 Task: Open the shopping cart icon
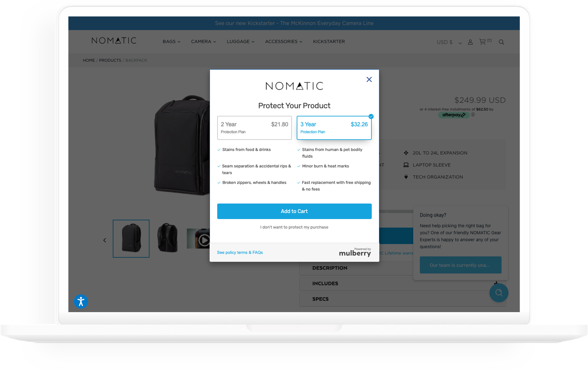tap(482, 42)
